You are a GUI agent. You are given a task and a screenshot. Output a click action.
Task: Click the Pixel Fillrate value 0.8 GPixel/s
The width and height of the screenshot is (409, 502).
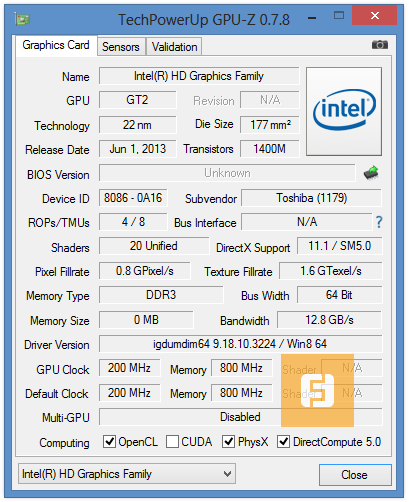click(145, 271)
